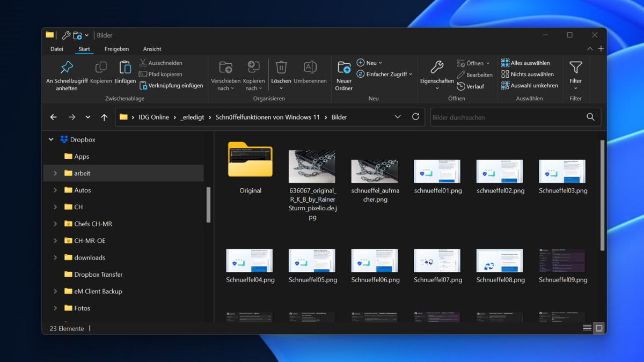
Task: Go forward with the right arrow
Action: [72, 117]
